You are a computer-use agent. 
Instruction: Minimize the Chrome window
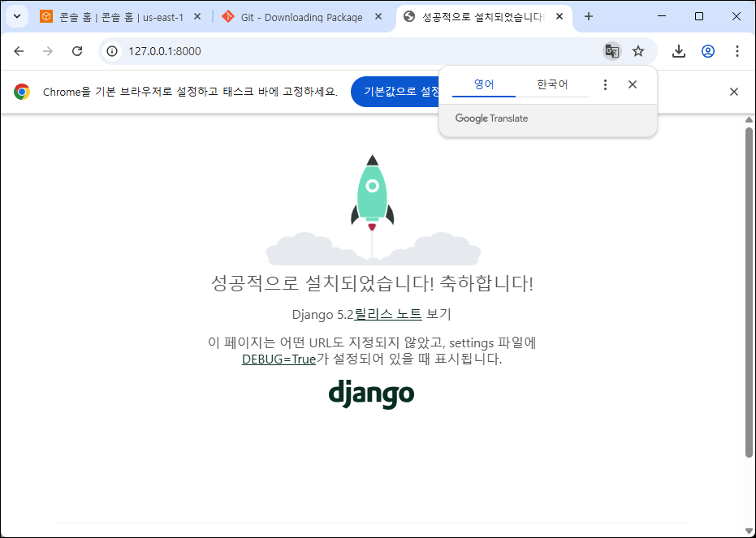pyautogui.click(x=662, y=16)
